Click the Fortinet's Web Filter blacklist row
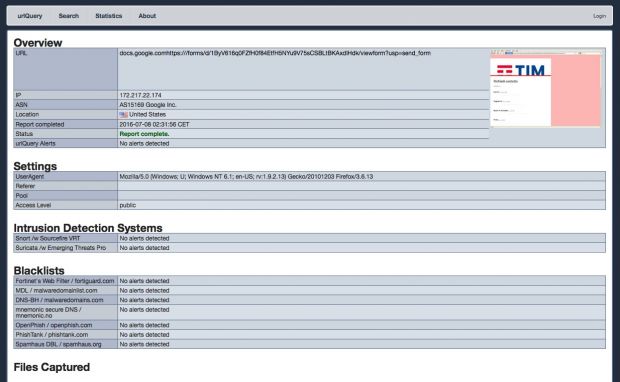 (309, 281)
